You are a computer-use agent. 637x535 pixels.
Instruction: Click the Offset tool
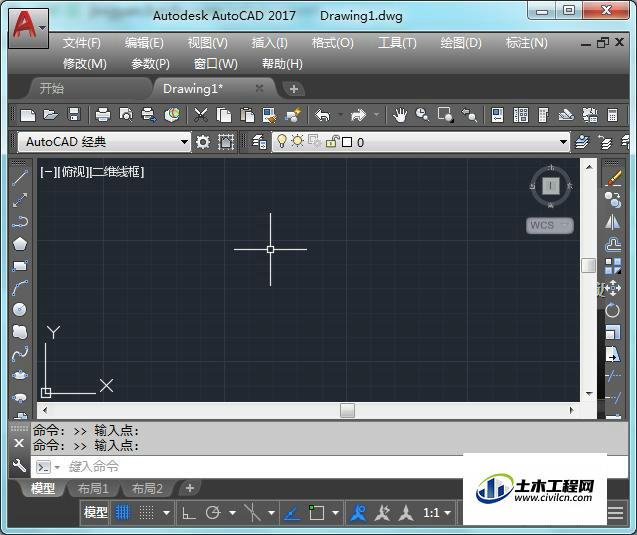coord(613,244)
